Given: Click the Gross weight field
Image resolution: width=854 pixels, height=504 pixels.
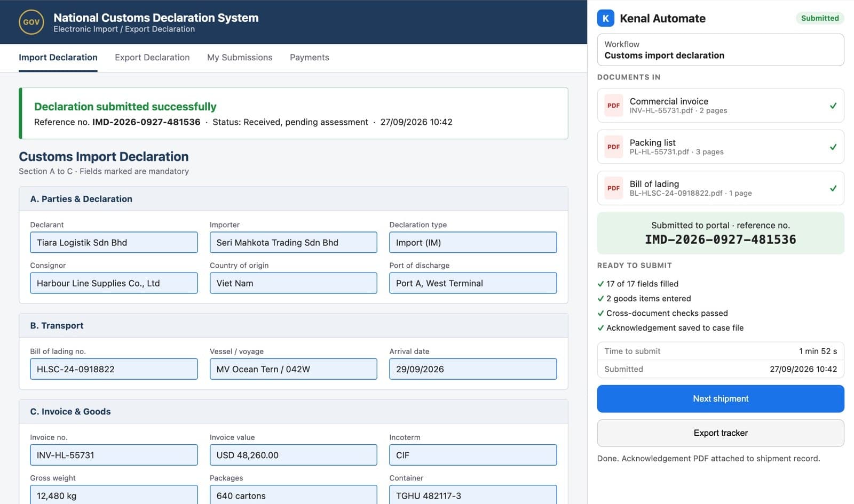Looking at the screenshot, I should (x=114, y=495).
